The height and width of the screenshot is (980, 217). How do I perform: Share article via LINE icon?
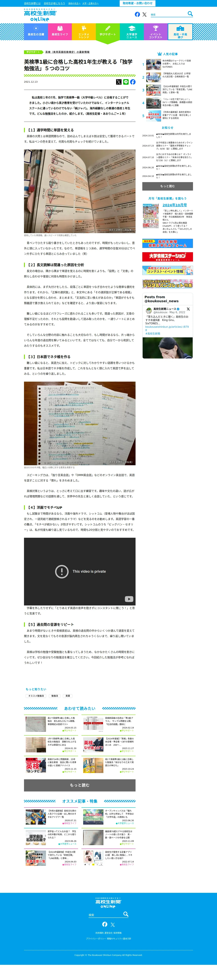pos(126,82)
